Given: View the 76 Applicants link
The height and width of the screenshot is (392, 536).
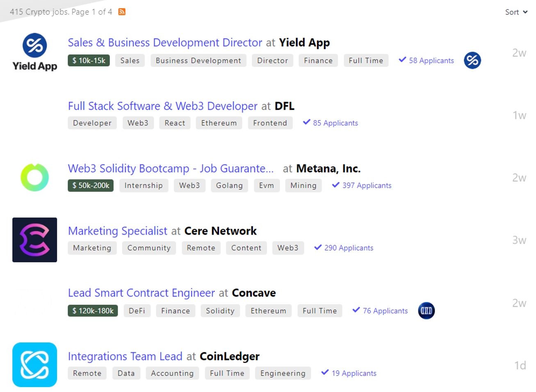Looking at the screenshot, I should pos(380,310).
